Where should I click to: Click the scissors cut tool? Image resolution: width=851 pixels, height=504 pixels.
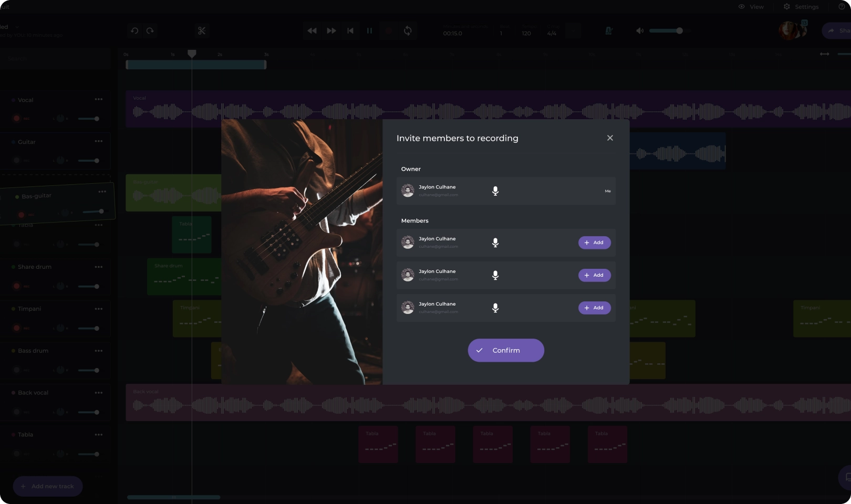tap(202, 31)
